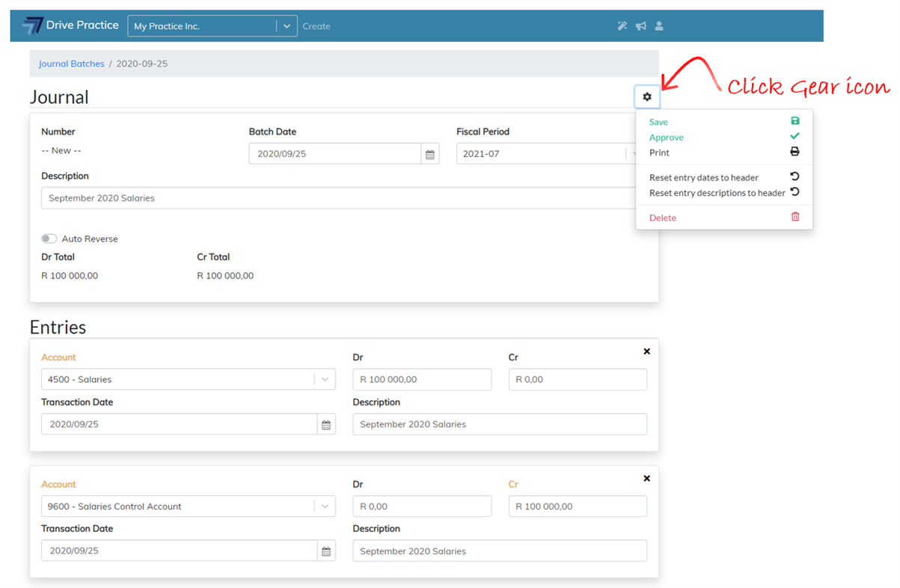Edit Description of Salaries Control entry
This screenshot has width=900, height=588.
(x=500, y=551)
